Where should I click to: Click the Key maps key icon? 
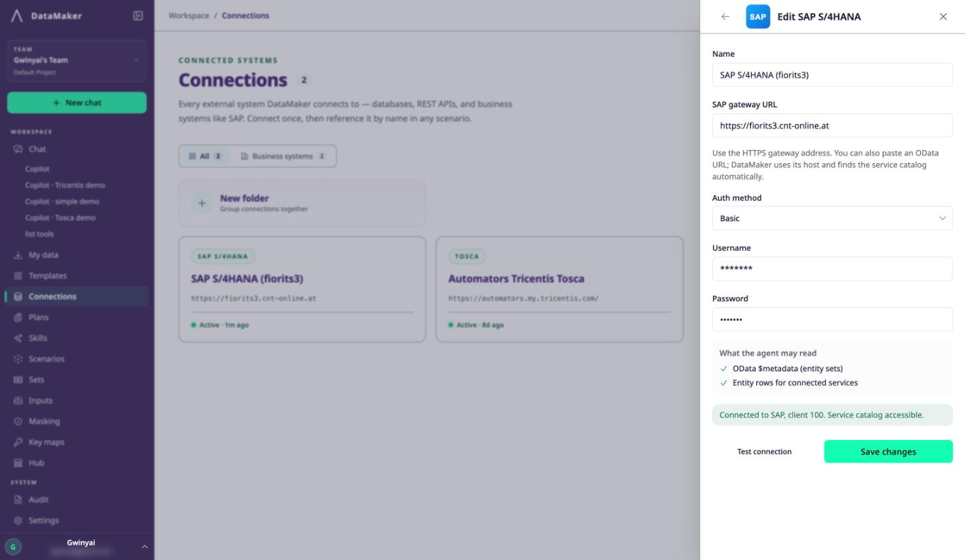[18, 443]
